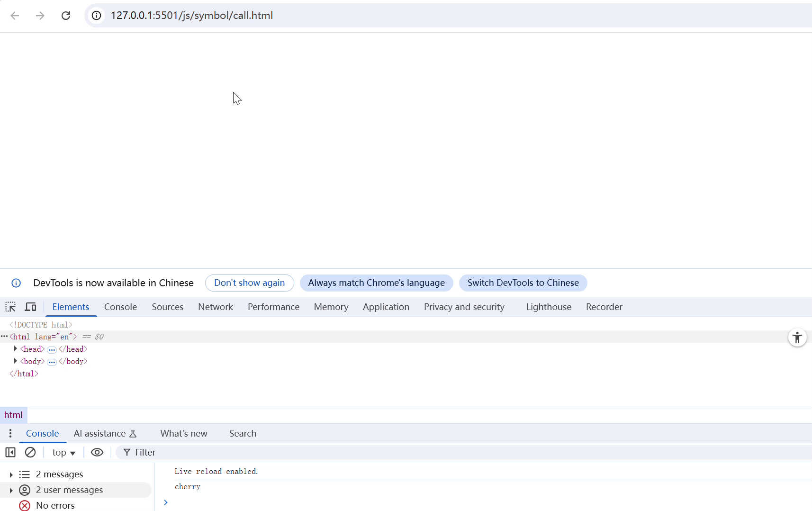Screen dimensions: 812x511
Task: Toggle device toolbar emulation
Action: 30,307
